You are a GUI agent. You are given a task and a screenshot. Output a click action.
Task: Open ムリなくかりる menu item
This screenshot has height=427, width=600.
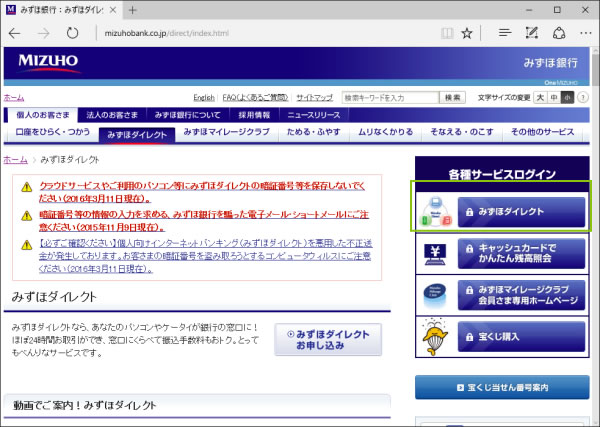pyautogui.click(x=385, y=132)
